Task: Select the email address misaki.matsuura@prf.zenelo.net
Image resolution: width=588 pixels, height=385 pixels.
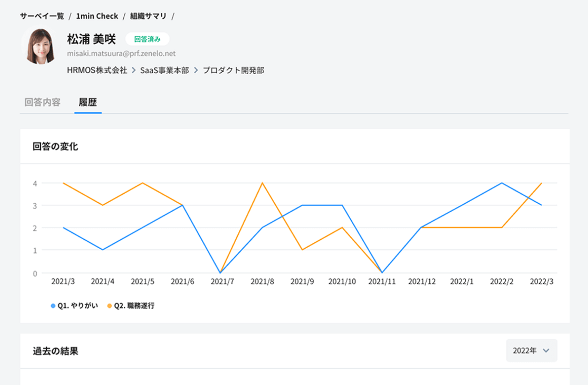Action: pos(121,53)
